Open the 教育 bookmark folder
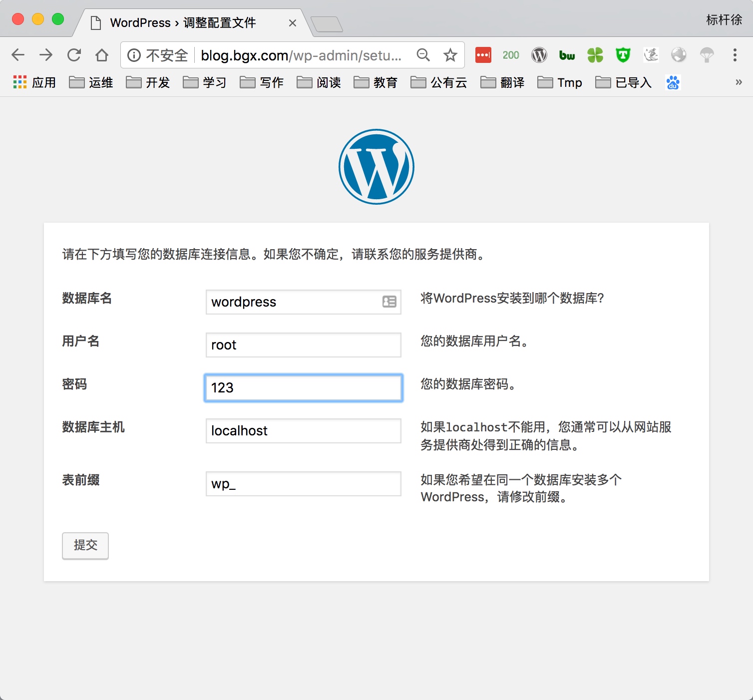Image resolution: width=753 pixels, height=700 pixels. point(376,82)
